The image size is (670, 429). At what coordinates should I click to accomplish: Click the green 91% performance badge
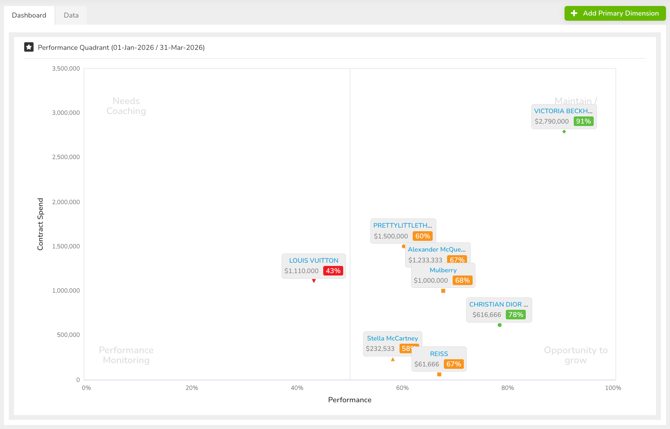[583, 121]
